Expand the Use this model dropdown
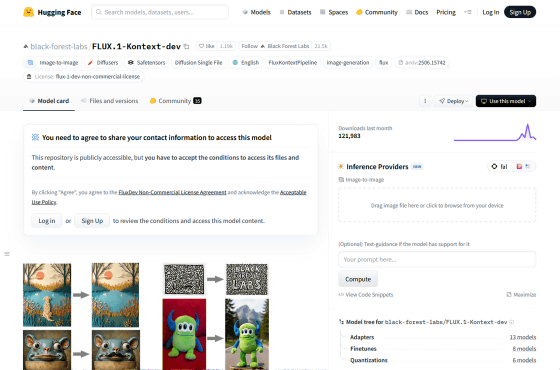 pos(506,101)
